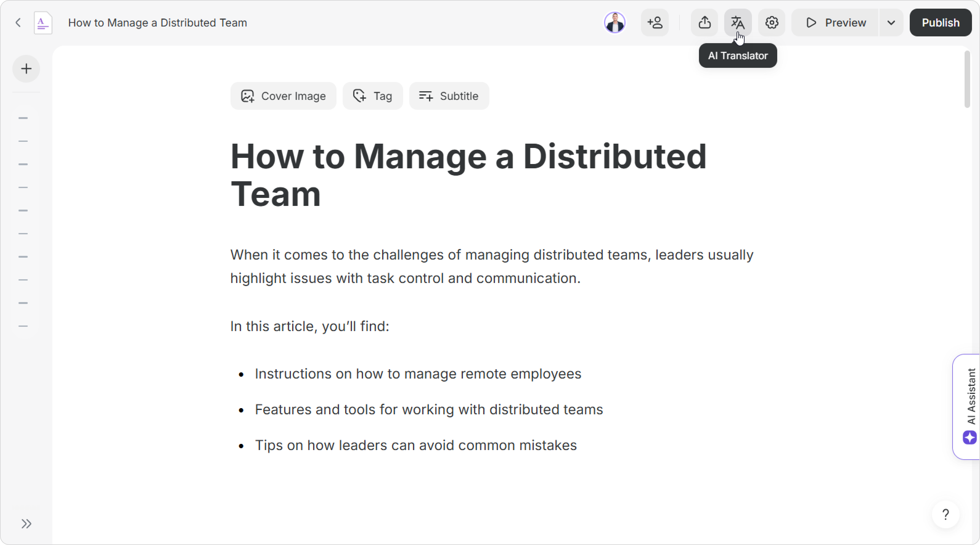The width and height of the screenshot is (980, 545).
Task: Invite a collaborator with add-person icon
Action: (x=655, y=23)
